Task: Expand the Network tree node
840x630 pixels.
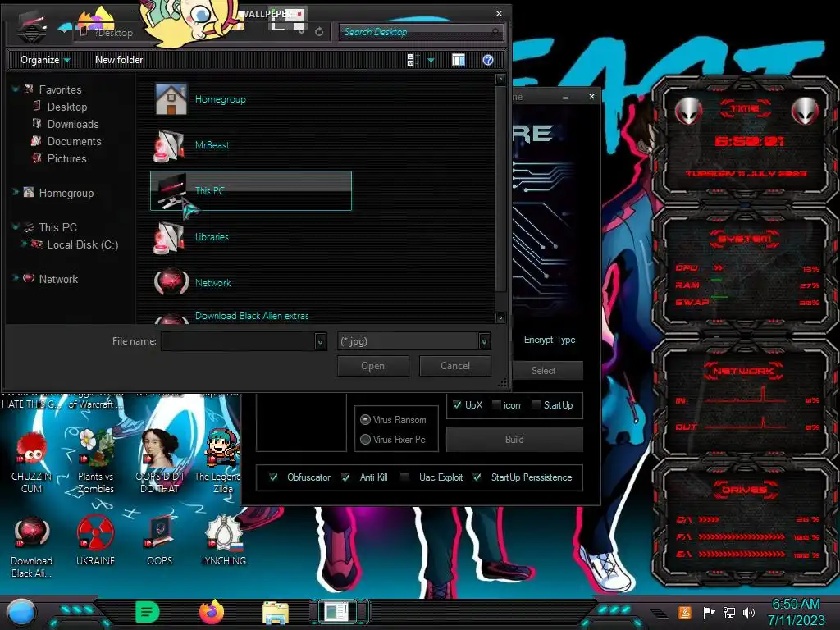Action: [16, 278]
